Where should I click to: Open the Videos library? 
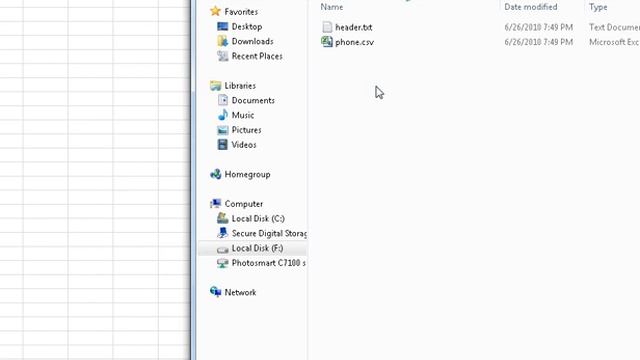coord(244,144)
